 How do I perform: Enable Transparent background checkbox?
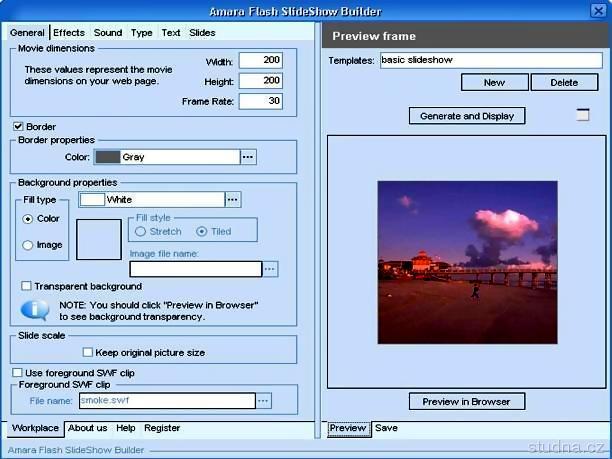coord(26,286)
